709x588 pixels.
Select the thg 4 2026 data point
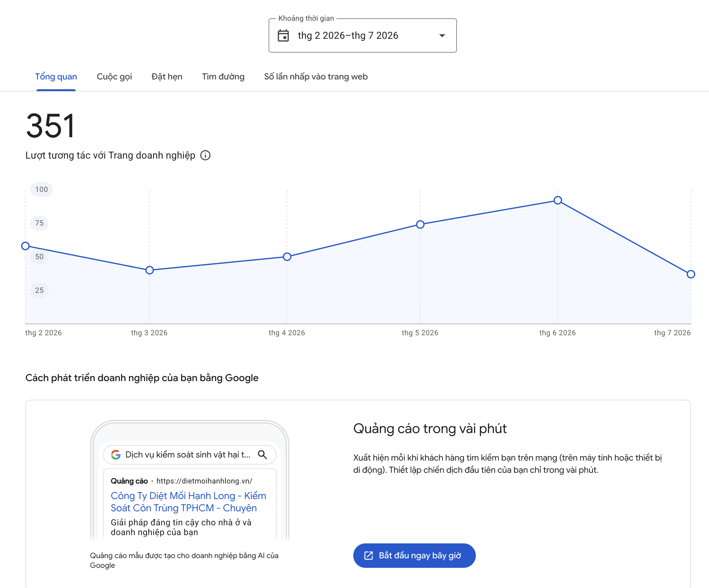point(287,256)
